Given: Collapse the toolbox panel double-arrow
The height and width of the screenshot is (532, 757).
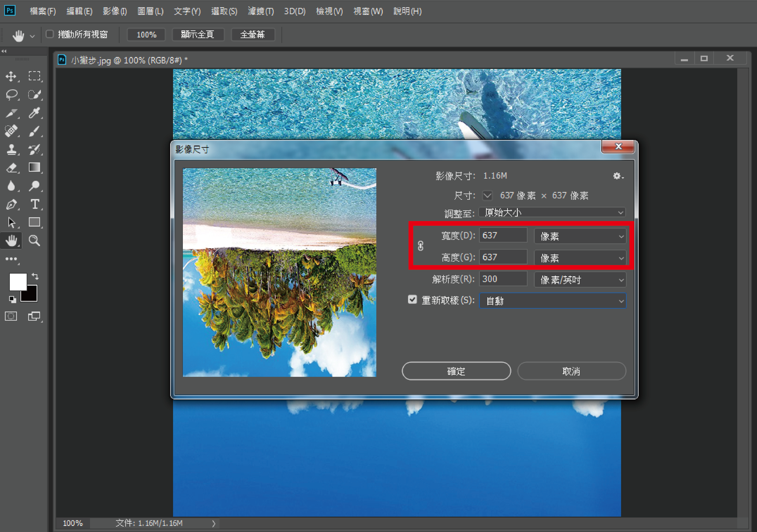Looking at the screenshot, I should (4, 51).
